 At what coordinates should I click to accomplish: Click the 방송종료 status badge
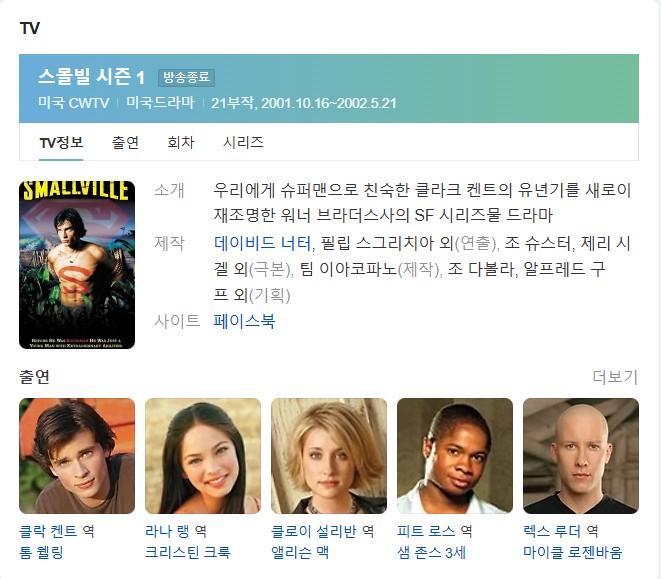186,78
